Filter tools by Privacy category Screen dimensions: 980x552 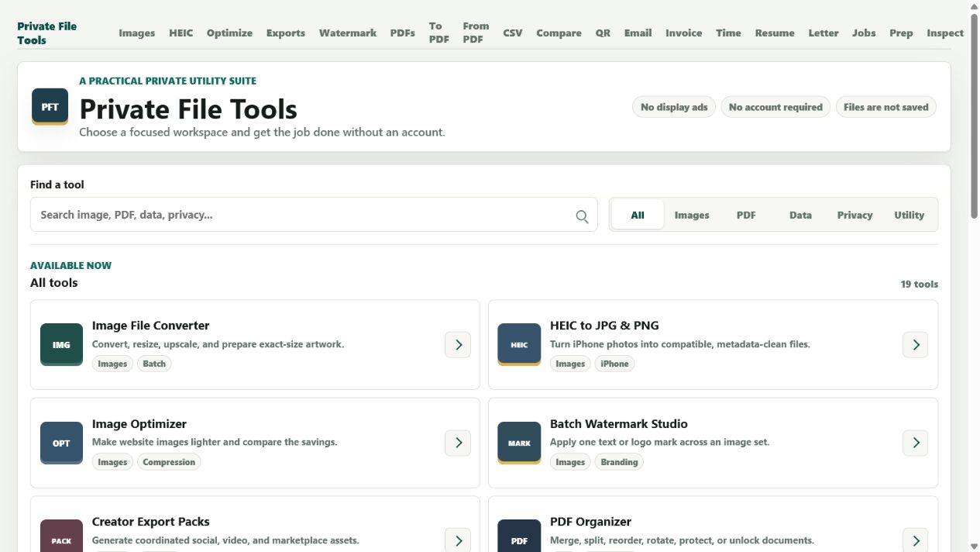[854, 215]
